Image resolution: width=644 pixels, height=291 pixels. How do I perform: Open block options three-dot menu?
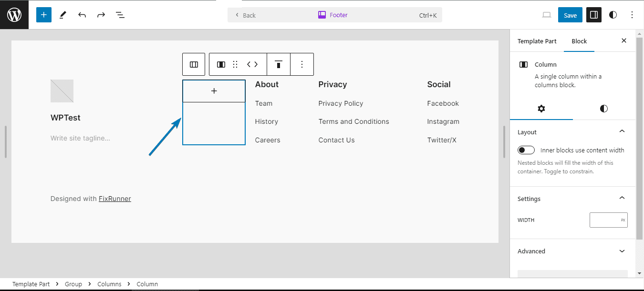pos(302,64)
